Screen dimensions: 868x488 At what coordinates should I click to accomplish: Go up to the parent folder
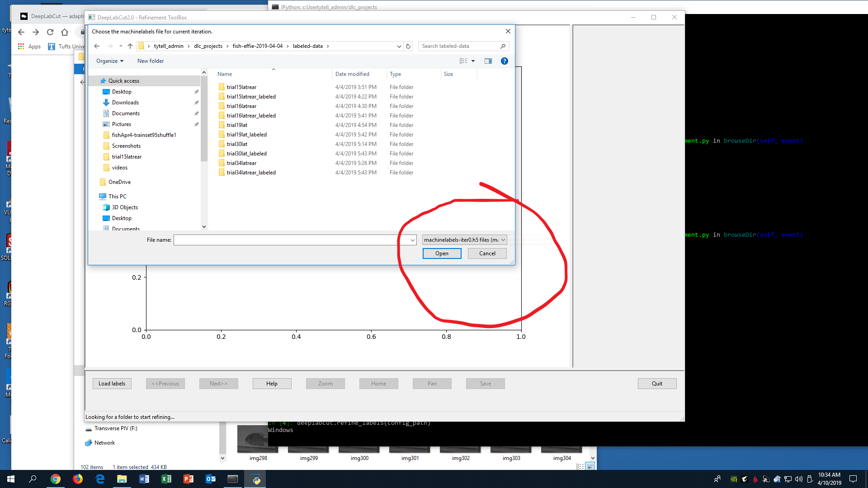click(x=130, y=46)
